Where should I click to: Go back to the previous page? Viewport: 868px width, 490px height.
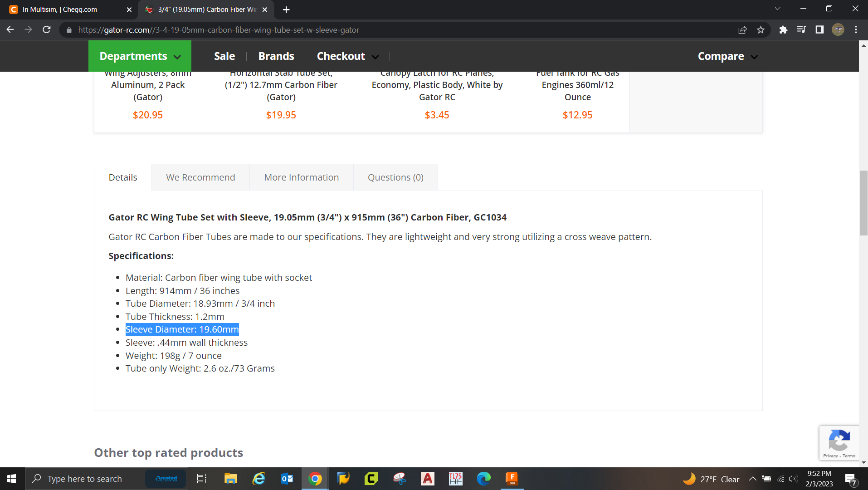[x=10, y=29]
